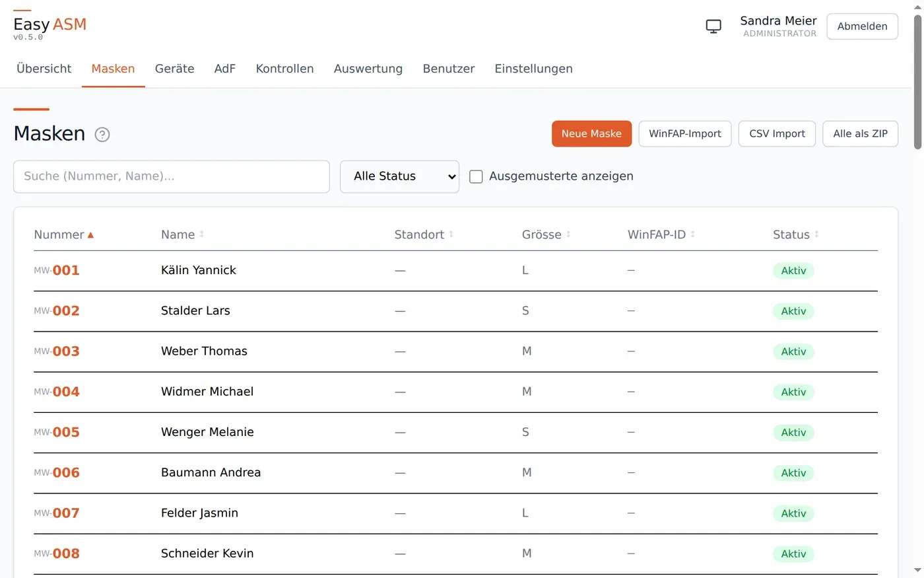Click the Aktiv badge for Wenger Melanie

pos(793,433)
